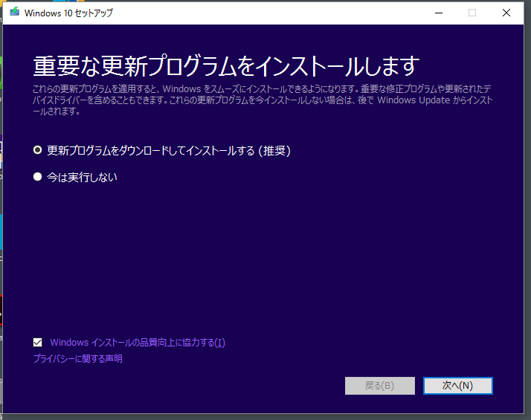Select 更新プログラムをダウンロードしてインストールする radio button
Image resolution: width=531 pixels, height=420 pixels.
pyautogui.click(x=38, y=150)
